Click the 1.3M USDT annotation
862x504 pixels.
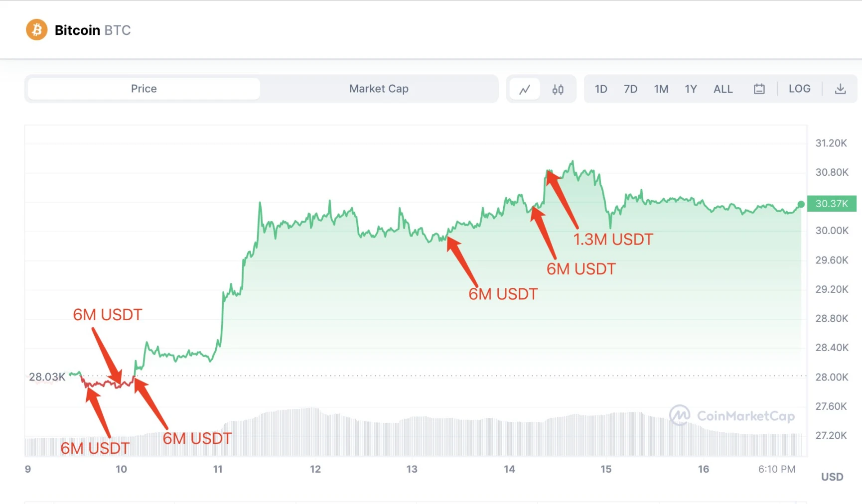pos(613,240)
